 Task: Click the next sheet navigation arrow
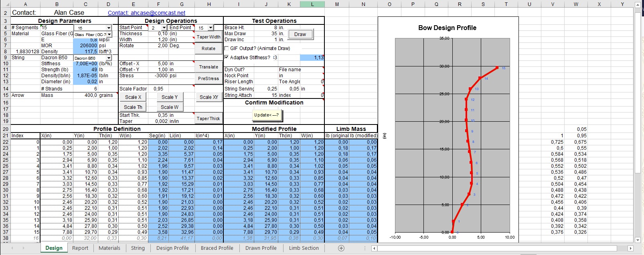tap(24, 248)
